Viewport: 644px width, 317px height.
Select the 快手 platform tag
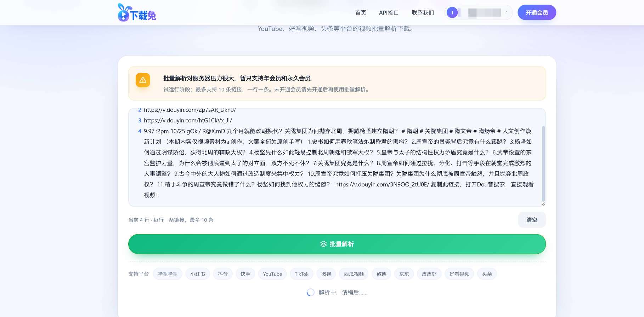245,274
